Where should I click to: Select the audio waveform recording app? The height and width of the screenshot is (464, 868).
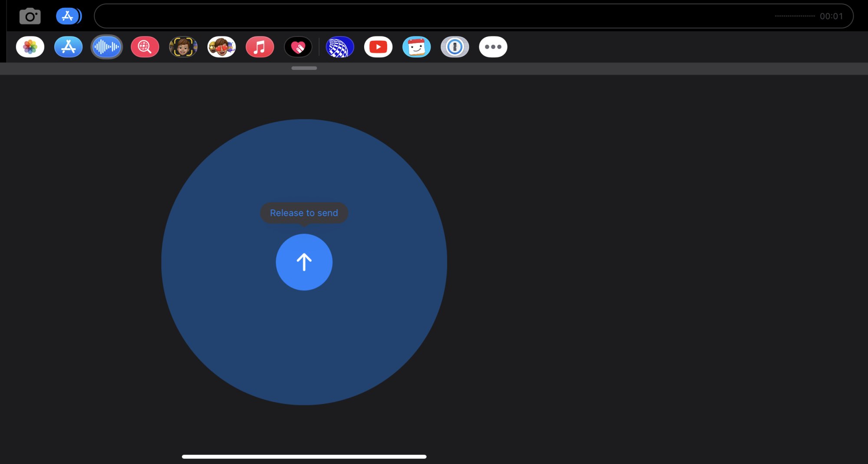click(x=106, y=47)
